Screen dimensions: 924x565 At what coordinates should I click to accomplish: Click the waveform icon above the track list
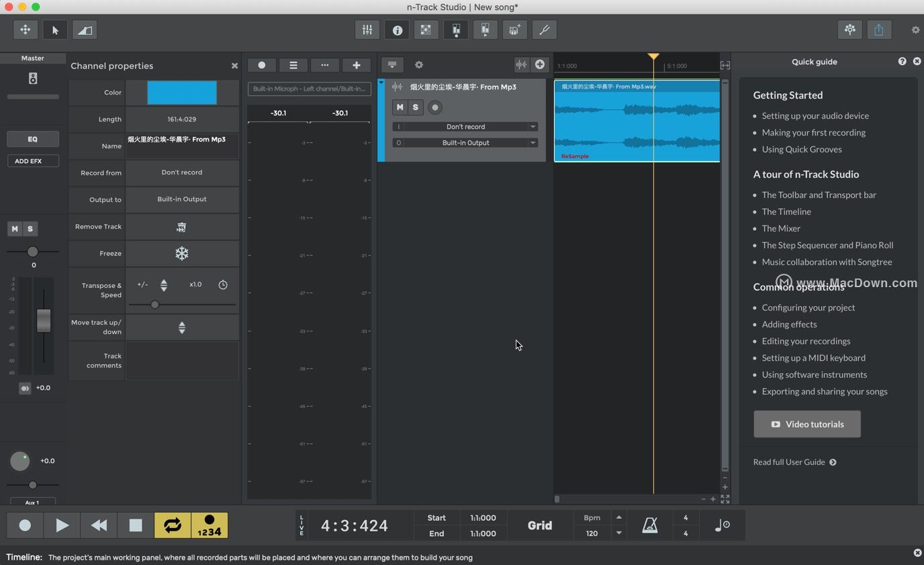521,64
